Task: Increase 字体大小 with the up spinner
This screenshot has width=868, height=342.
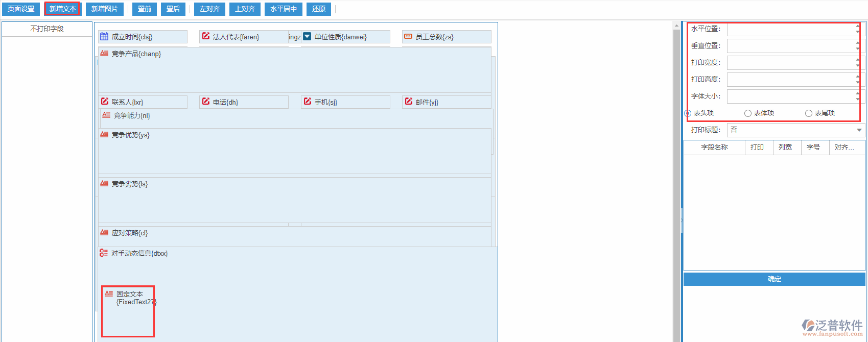Action: click(x=857, y=93)
